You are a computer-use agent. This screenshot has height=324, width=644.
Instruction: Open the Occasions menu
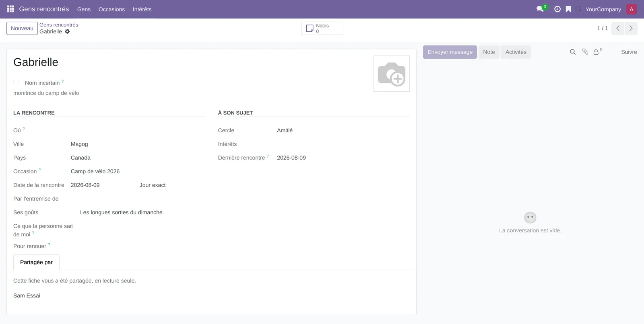[111, 9]
